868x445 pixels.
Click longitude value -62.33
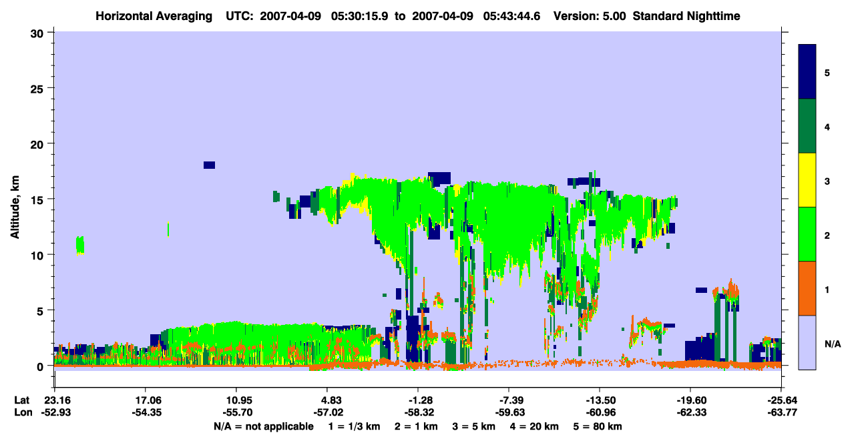(690, 412)
